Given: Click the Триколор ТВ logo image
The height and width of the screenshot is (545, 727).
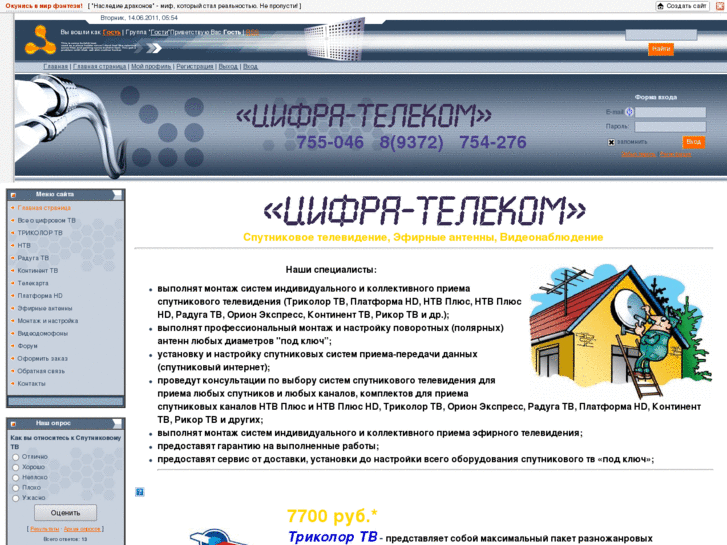Looking at the screenshot, I should click(218, 537).
